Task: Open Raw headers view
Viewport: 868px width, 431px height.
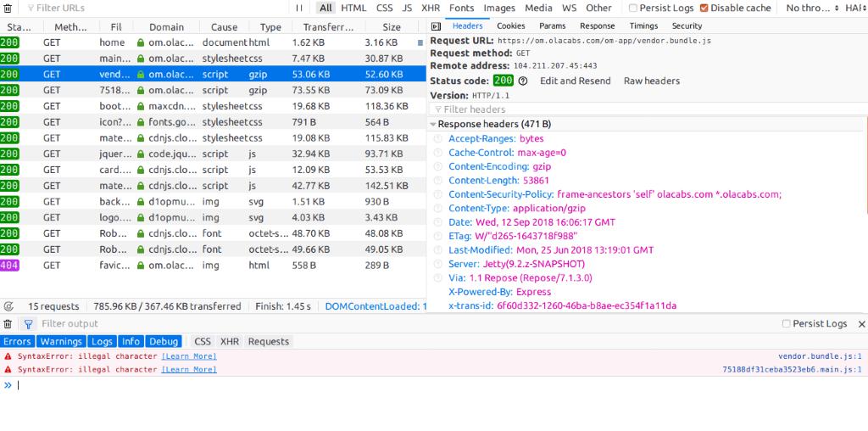Action: 652,81
